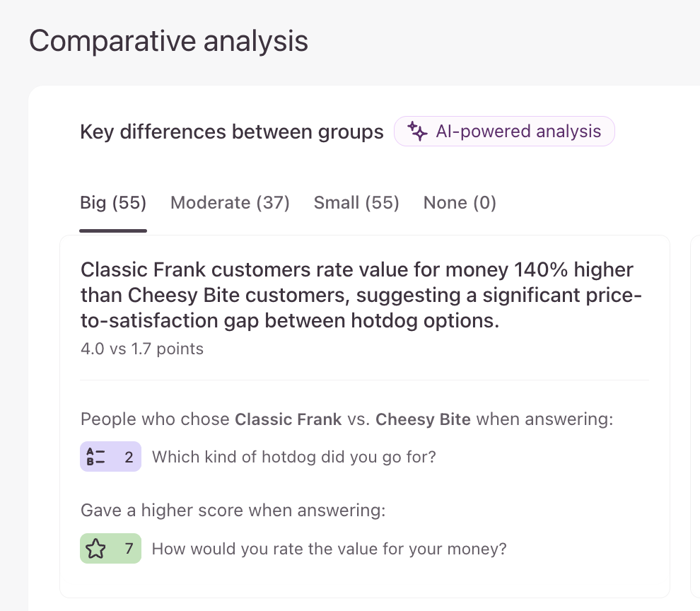Open the 'rate the value for your money' question

[x=329, y=549]
